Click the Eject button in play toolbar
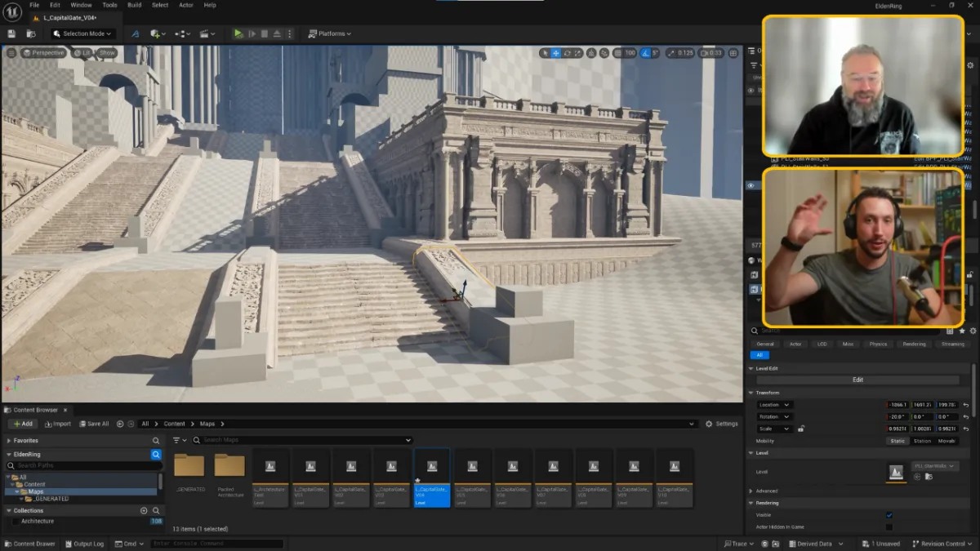980x551 pixels. coord(277,33)
